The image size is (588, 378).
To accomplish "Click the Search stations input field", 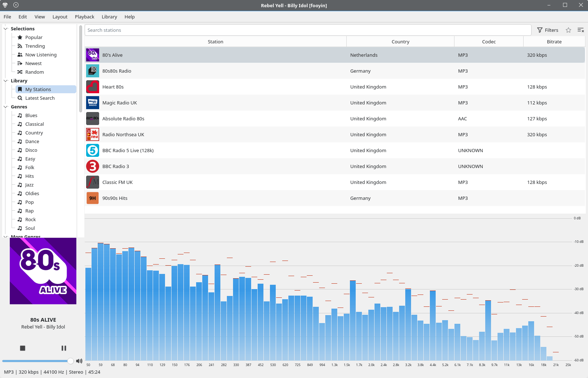I will (308, 30).
